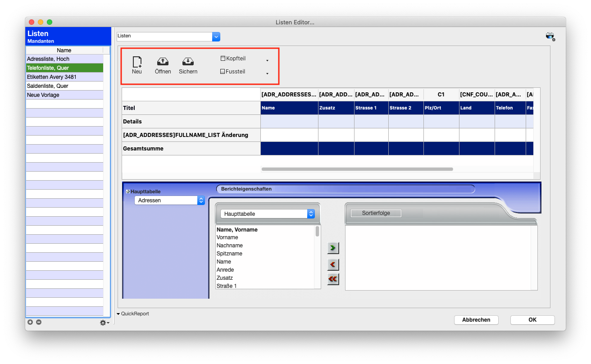Image resolution: width=591 pixels, height=364 pixels.
Task: Open the Haupttabelle field source dropdown
Action: click(268, 214)
